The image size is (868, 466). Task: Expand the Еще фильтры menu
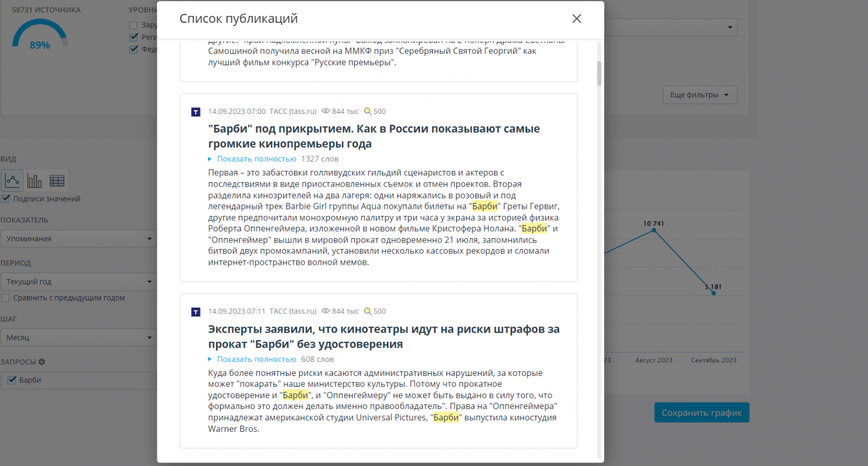[700, 95]
